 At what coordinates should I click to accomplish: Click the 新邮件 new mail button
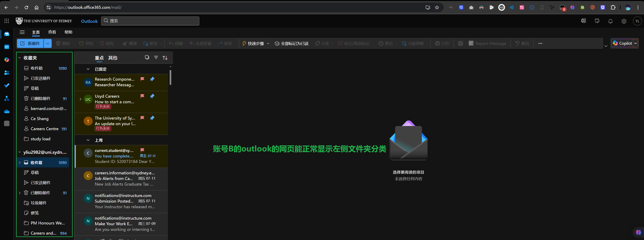pyautogui.click(x=30, y=43)
